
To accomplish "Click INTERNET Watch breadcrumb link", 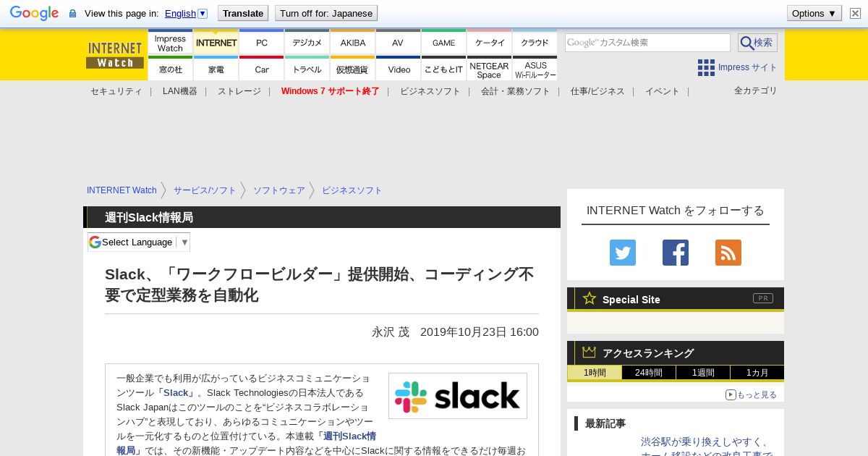I will coord(122,190).
